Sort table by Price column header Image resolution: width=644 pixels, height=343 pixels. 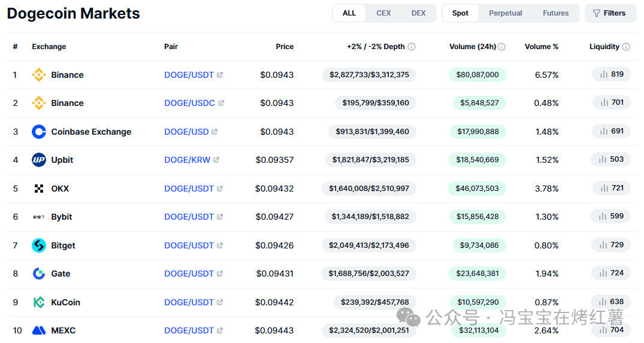(285, 47)
